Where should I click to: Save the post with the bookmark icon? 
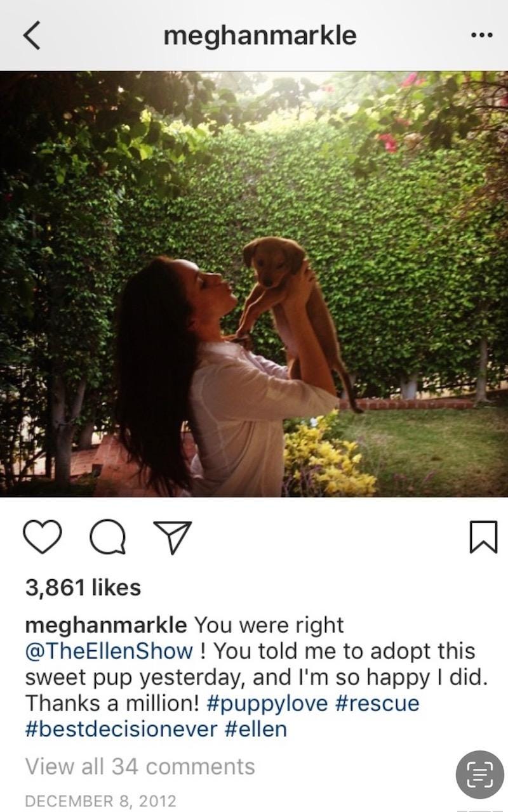[x=483, y=537]
